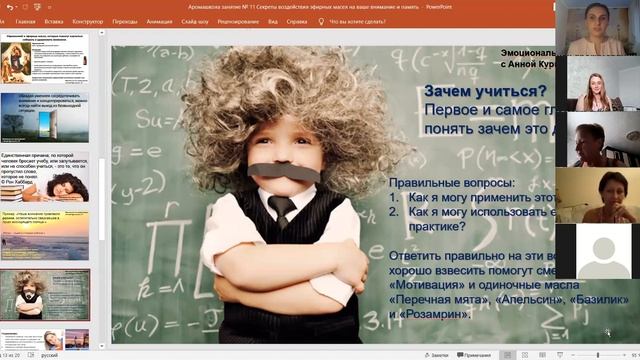Select the open door landscape slide thumbnail
The width and height of the screenshot is (640, 360).
point(44,118)
